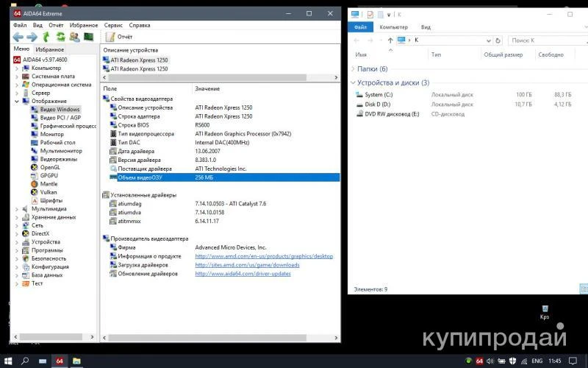This screenshot has width=588, height=368.
Task: Open the Сервис menu in AIDA64
Action: click(x=113, y=24)
